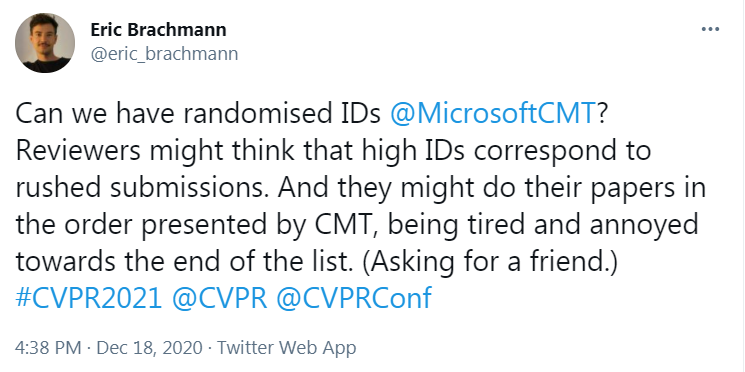Viewport: 745px width, 372px height.
Task: Click the line starting 'Reviewers might think'
Action: pos(333,151)
